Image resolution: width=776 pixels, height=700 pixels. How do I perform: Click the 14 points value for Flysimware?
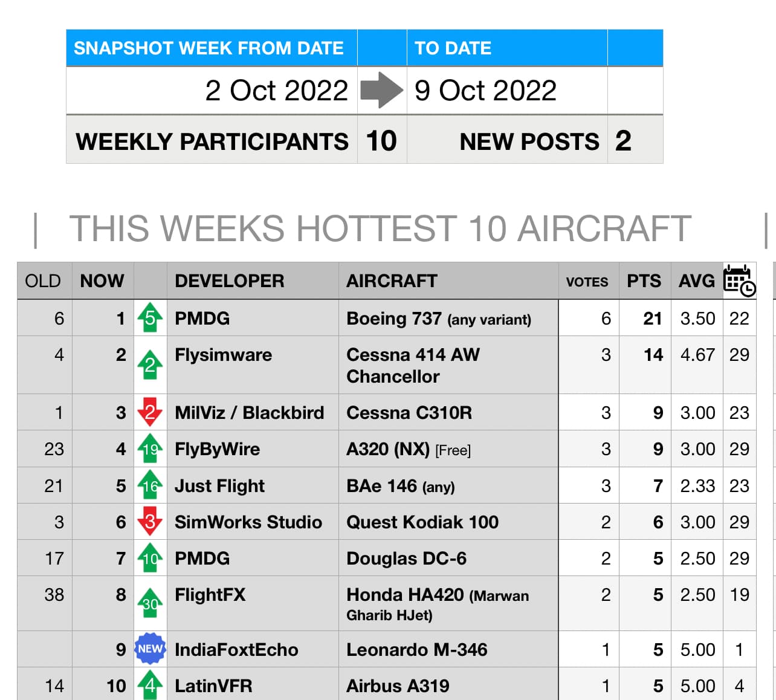pyautogui.click(x=653, y=355)
